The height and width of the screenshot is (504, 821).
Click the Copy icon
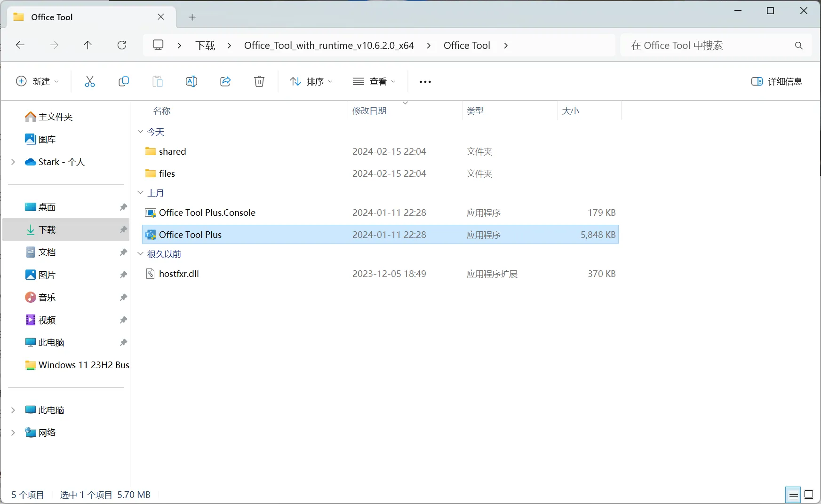point(124,81)
